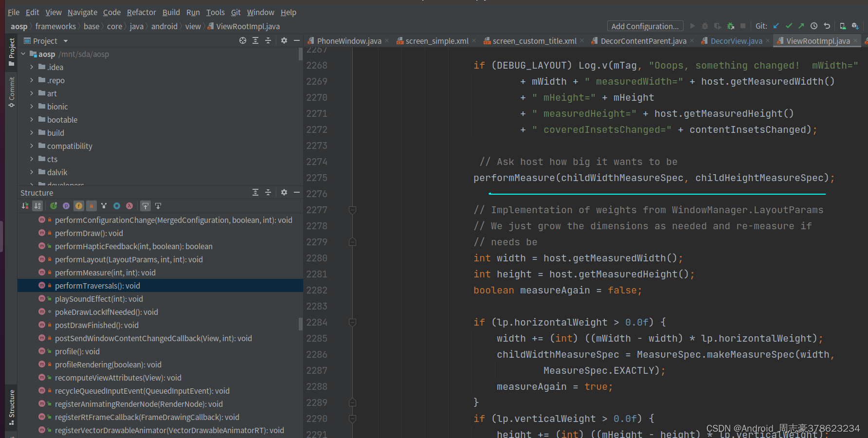Expand the bionic folder
This screenshot has height=438, width=868.
[32, 107]
